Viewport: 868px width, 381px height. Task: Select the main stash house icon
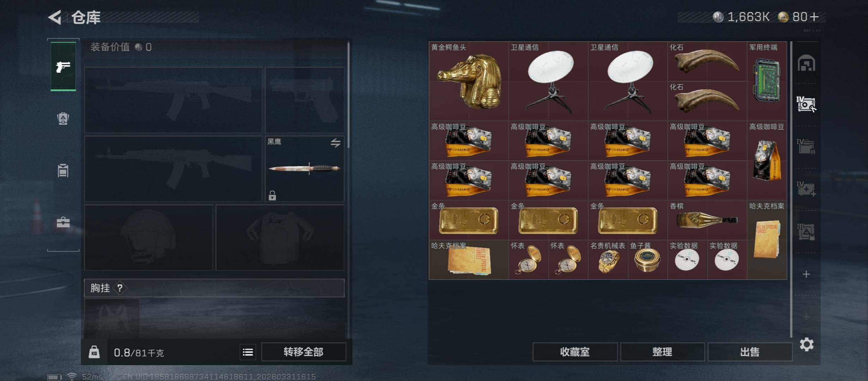[x=807, y=63]
